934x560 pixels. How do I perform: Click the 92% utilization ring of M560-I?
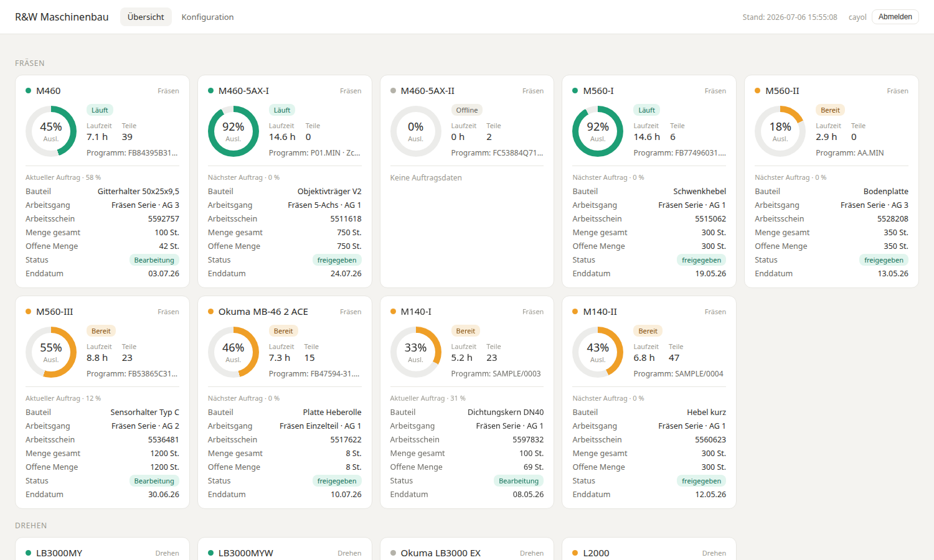coord(598,131)
